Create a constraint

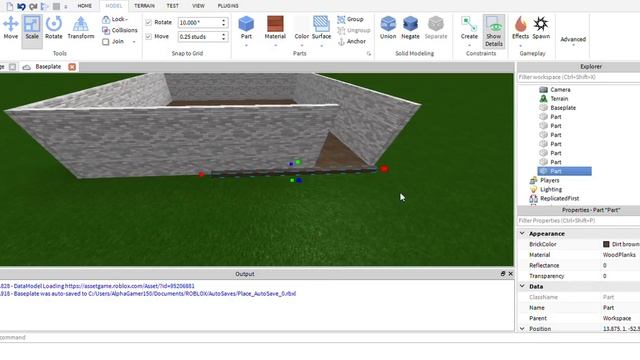(x=469, y=28)
